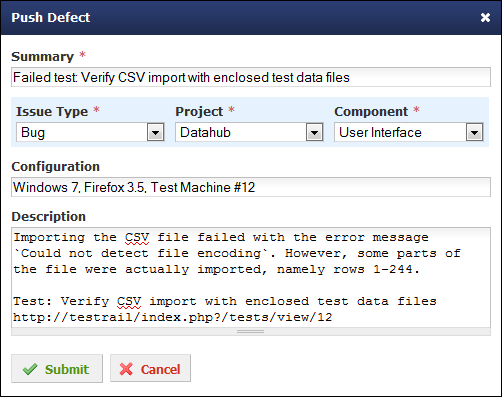This screenshot has width=502, height=397.
Task: Submit the defect
Action: (57, 369)
